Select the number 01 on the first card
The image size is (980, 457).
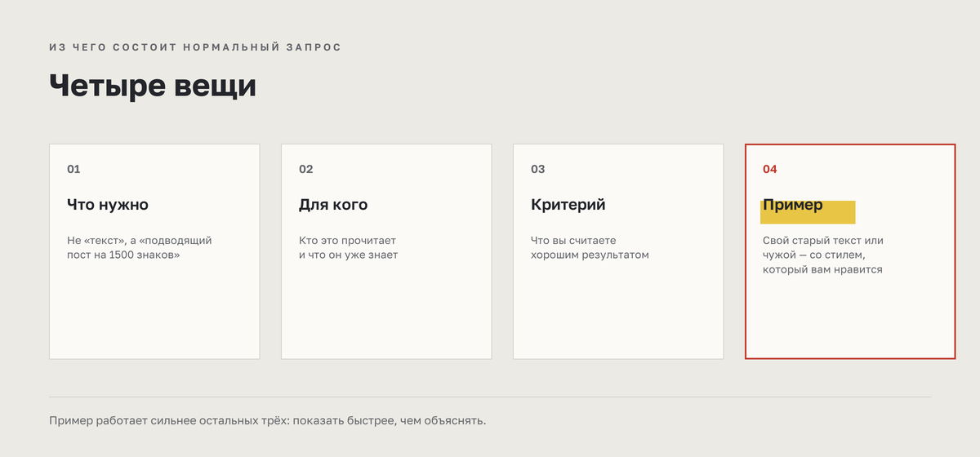pyautogui.click(x=73, y=169)
